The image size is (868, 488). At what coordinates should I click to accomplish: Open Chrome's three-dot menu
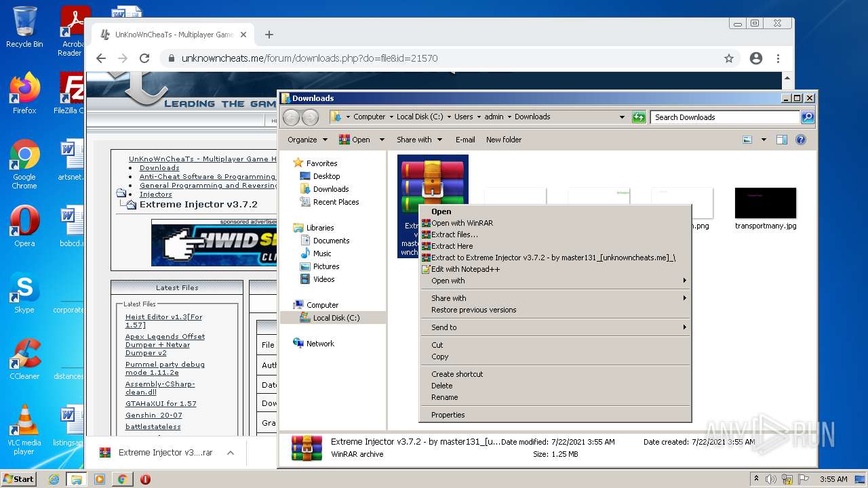(x=778, y=58)
